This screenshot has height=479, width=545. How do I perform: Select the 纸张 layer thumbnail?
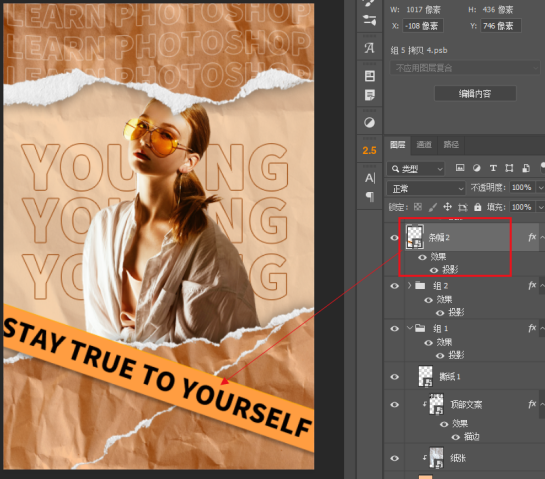(437, 458)
